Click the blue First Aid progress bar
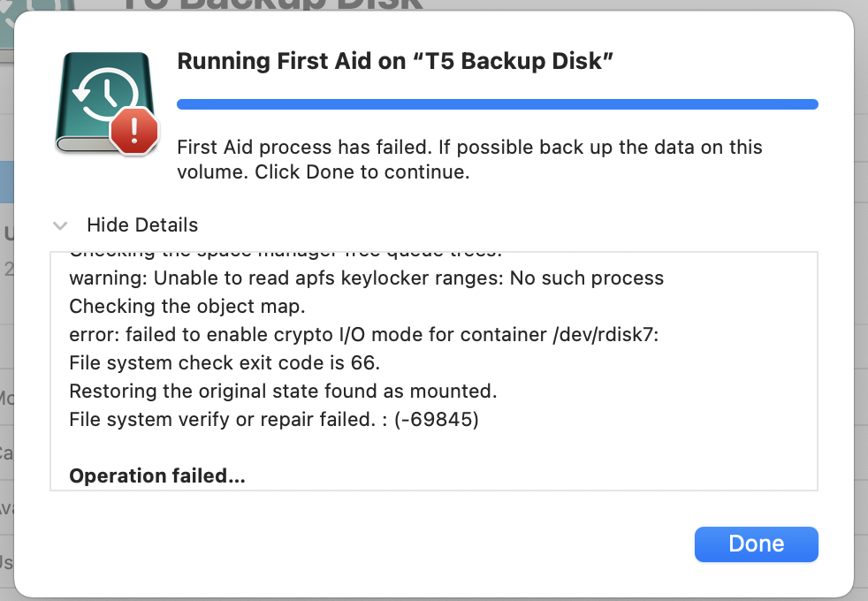The height and width of the screenshot is (601, 868). point(497,104)
